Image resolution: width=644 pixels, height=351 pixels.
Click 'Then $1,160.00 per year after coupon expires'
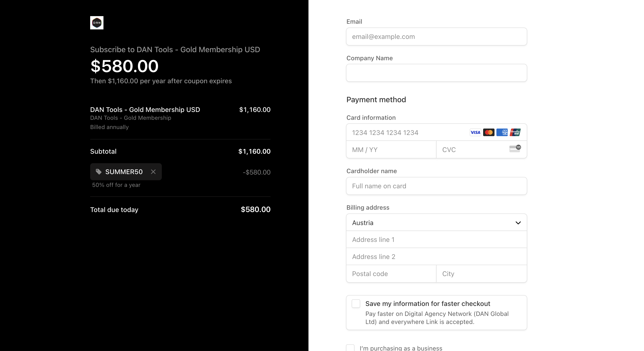click(x=161, y=81)
